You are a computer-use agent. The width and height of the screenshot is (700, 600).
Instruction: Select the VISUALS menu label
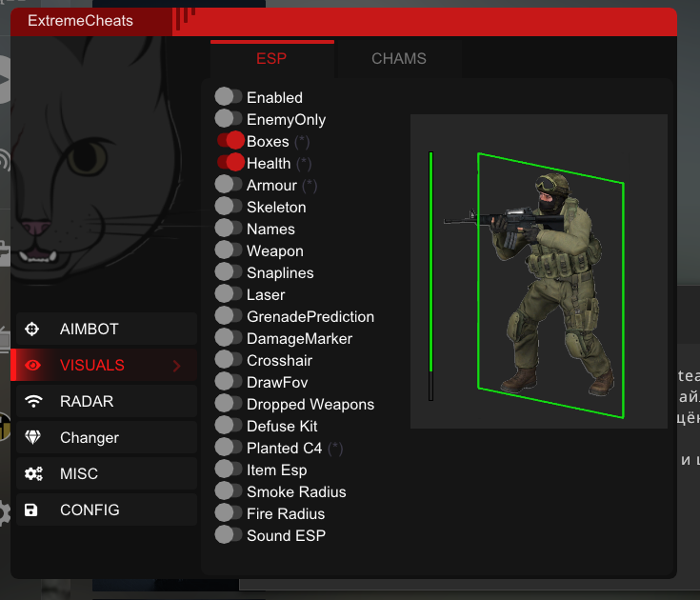[x=92, y=365]
